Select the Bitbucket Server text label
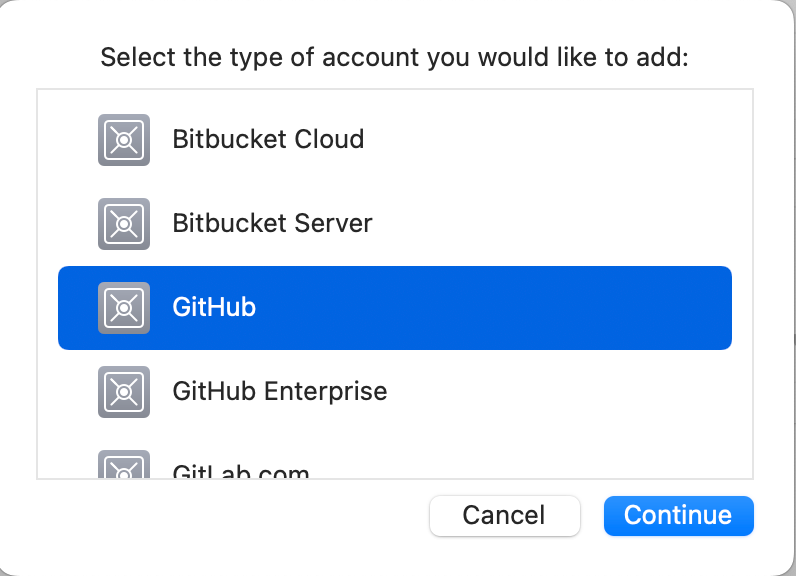Screen dimensions: 796x576 [272, 223]
